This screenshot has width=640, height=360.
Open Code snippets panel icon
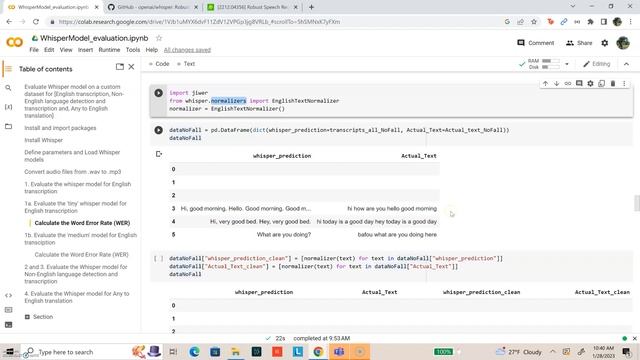tap(8, 295)
